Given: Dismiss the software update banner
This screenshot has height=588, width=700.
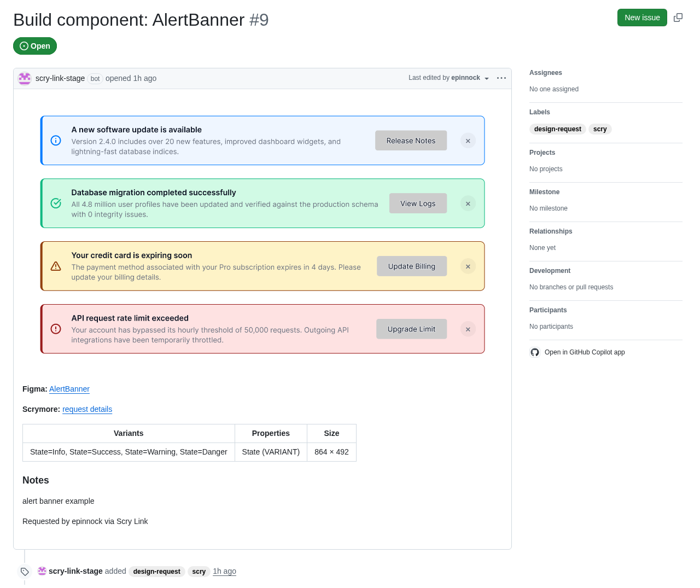Looking at the screenshot, I should click(468, 141).
